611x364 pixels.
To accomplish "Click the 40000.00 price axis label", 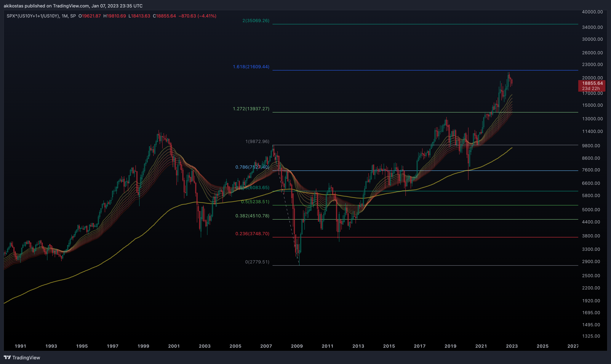I will click(592, 12).
